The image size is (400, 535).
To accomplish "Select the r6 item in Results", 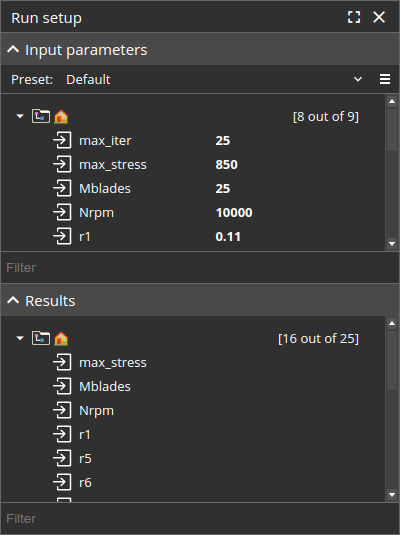I will tap(85, 483).
